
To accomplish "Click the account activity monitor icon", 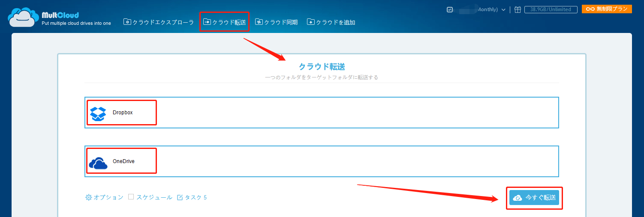I will pos(450,9).
